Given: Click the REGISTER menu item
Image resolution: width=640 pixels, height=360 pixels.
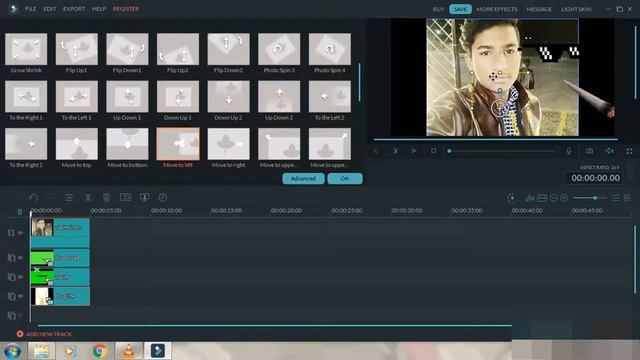Looking at the screenshot, I should (126, 9).
